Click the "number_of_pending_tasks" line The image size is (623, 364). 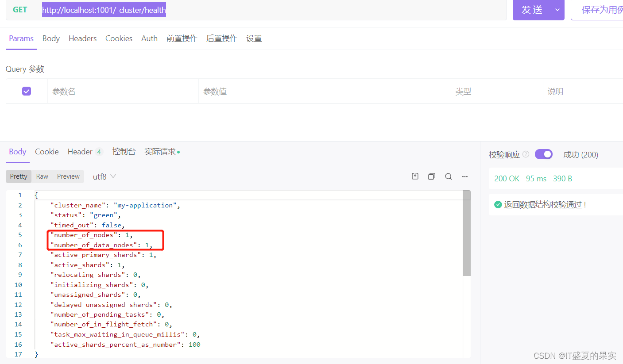tap(107, 314)
